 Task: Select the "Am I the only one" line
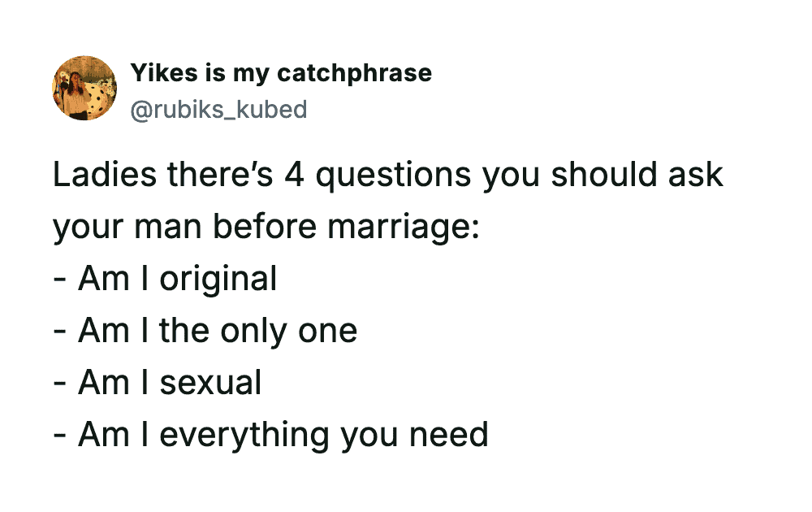205,331
